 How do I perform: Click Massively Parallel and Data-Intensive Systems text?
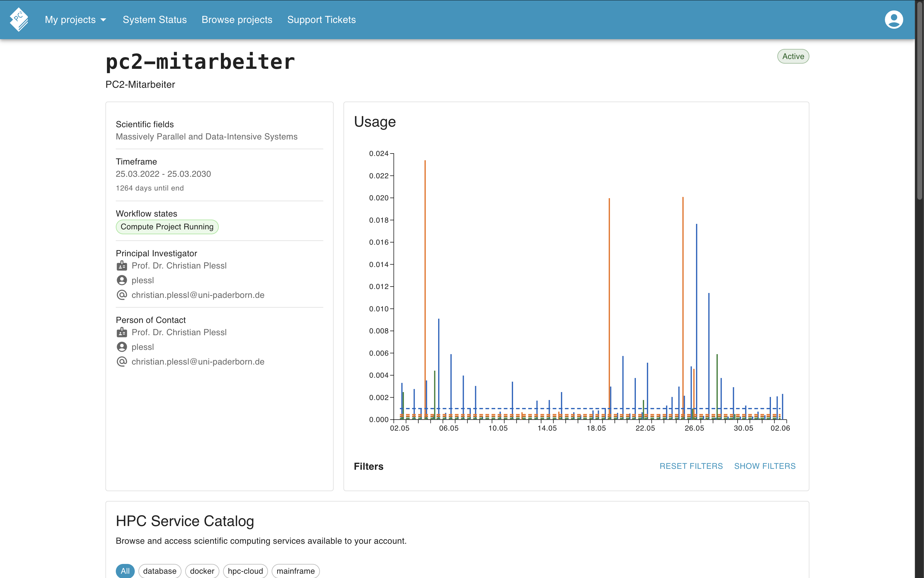(207, 136)
